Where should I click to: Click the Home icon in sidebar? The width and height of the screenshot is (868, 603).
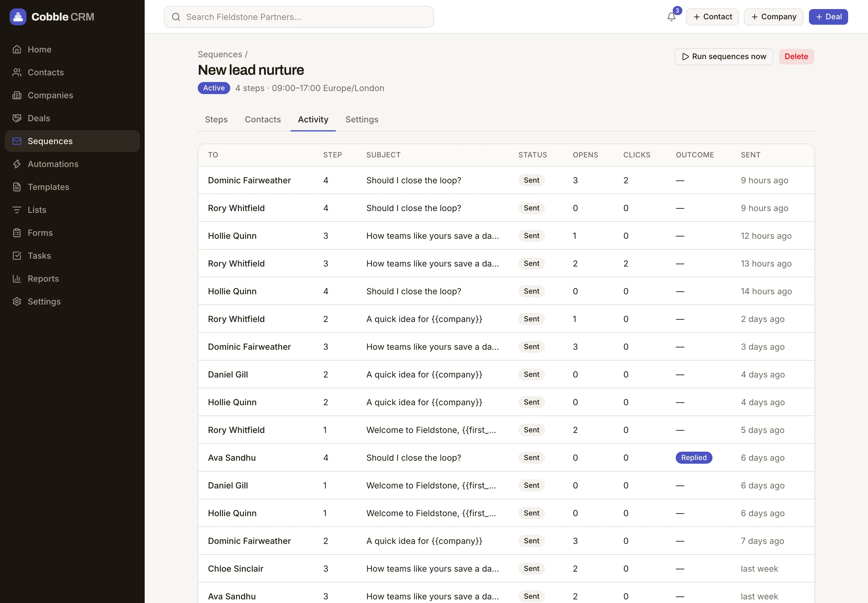(x=17, y=49)
